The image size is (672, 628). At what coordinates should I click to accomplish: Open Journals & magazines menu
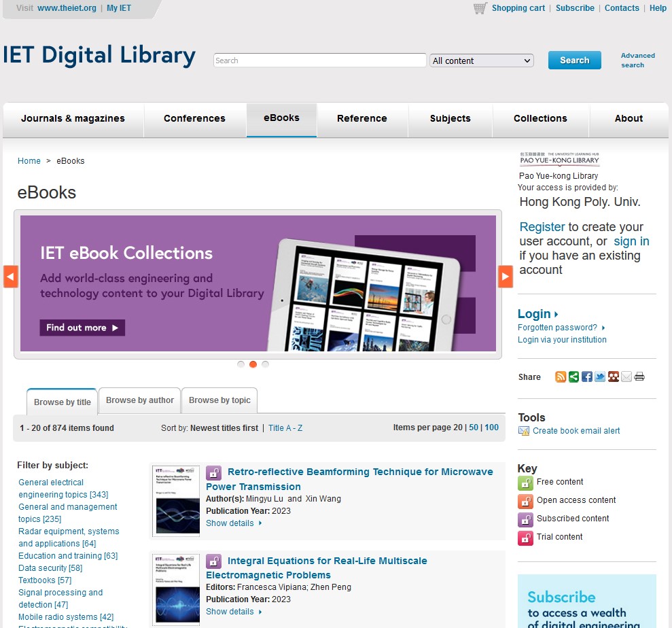tap(73, 118)
